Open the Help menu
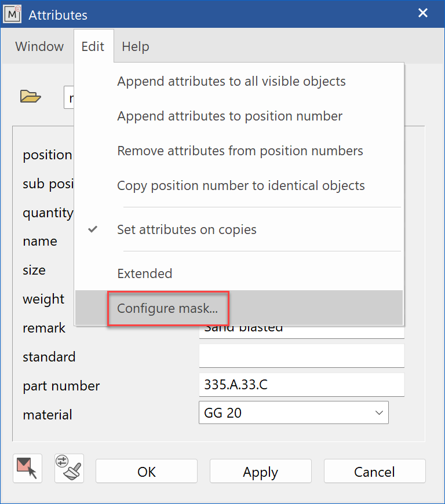445x504 pixels. [x=136, y=46]
